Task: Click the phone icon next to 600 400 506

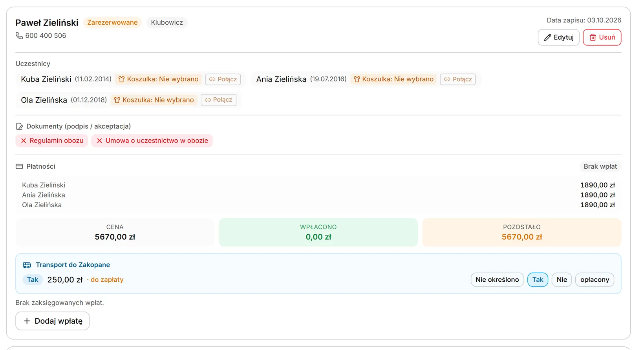Action: tap(19, 36)
